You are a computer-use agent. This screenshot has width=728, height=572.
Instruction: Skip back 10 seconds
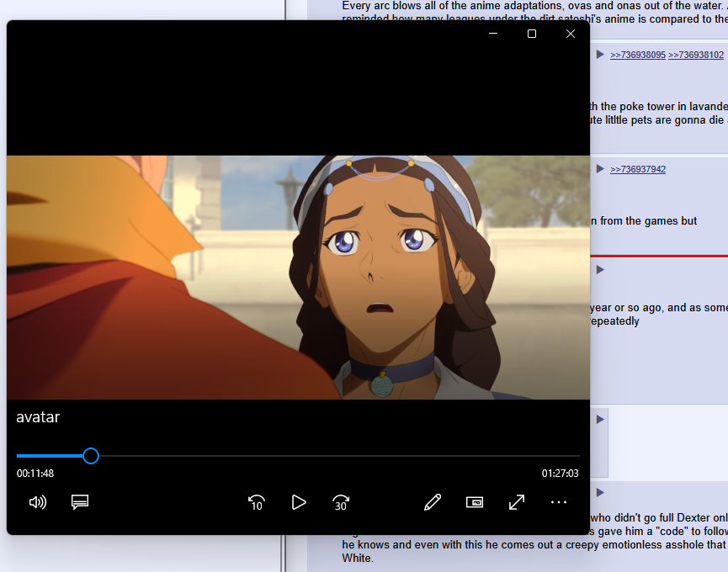point(257,502)
